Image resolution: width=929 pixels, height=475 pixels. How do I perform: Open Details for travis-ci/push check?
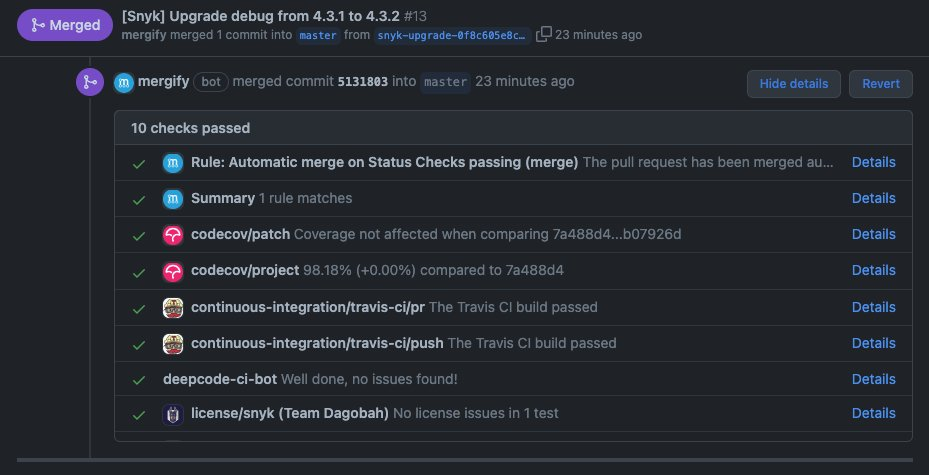coord(873,344)
